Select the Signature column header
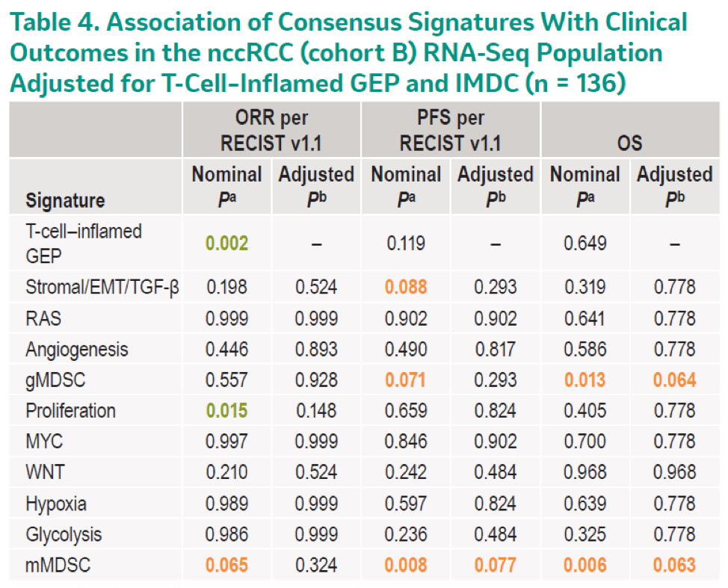The image size is (728, 588). [x=65, y=200]
